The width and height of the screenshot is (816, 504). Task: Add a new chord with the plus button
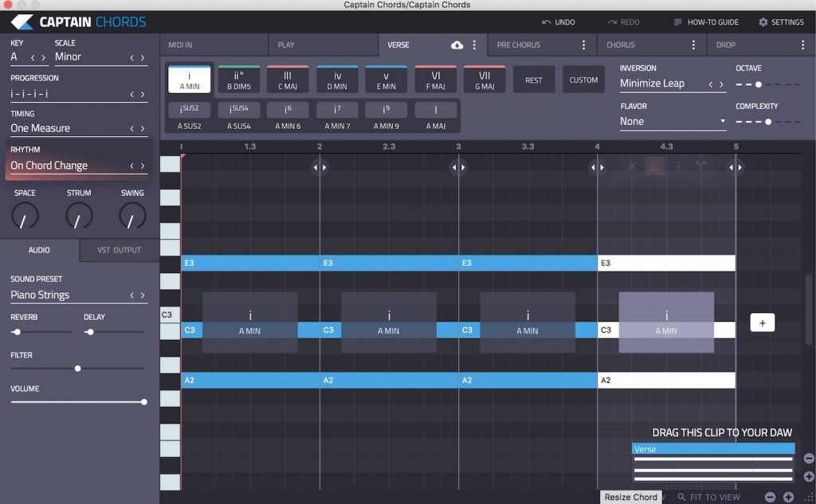(x=762, y=322)
